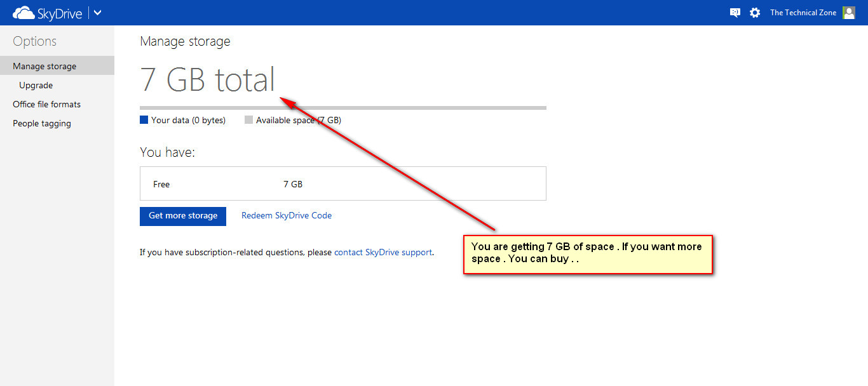
Task: Open People tagging option
Action: [x=42, y=123]
